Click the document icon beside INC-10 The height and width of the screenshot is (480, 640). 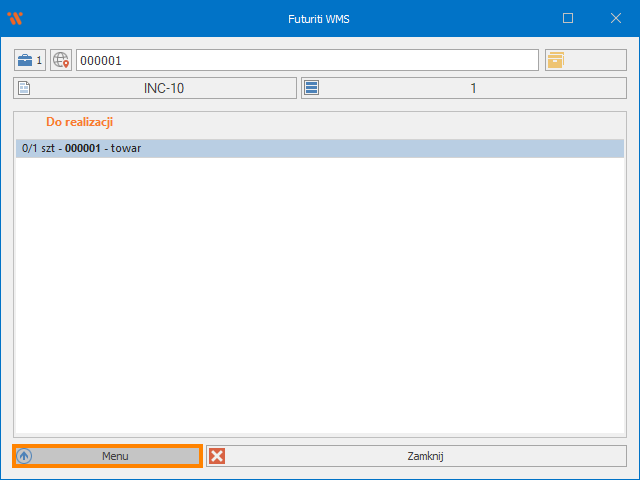click(24, 88)
